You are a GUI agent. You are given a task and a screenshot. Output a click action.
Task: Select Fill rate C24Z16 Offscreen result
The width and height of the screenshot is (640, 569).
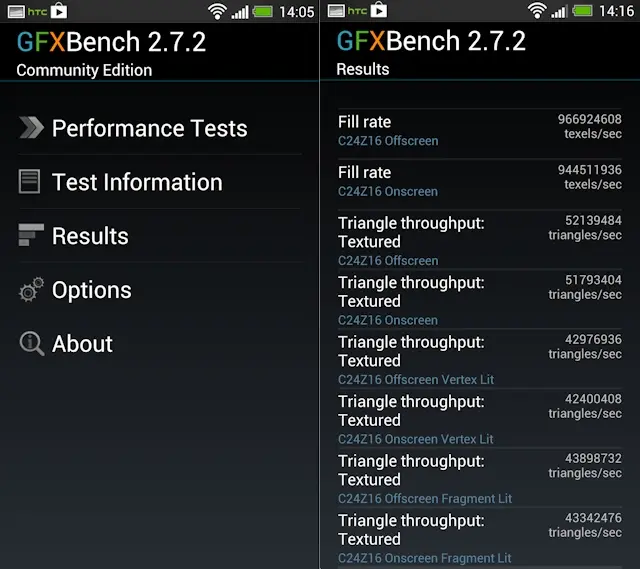click(x=479, y=131)
